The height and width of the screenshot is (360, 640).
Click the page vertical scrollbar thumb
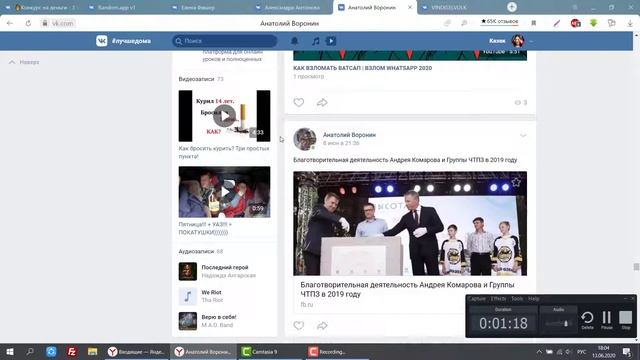(636, 267)
